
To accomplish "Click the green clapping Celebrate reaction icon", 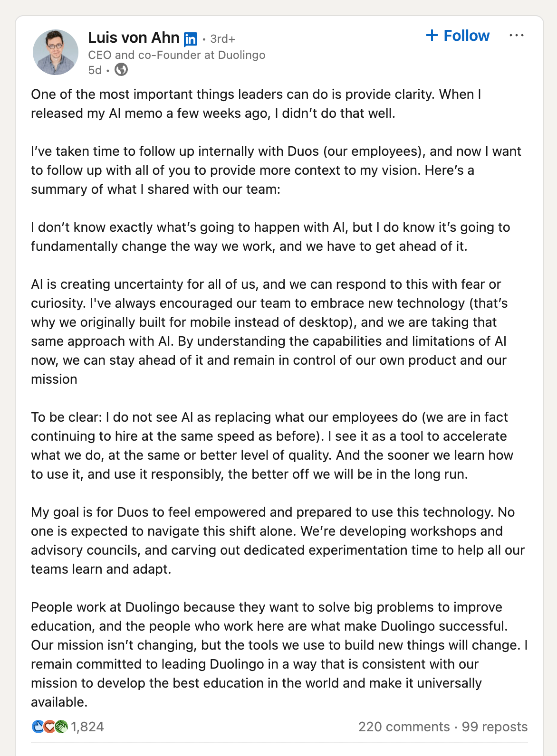I will pos(61,727).
